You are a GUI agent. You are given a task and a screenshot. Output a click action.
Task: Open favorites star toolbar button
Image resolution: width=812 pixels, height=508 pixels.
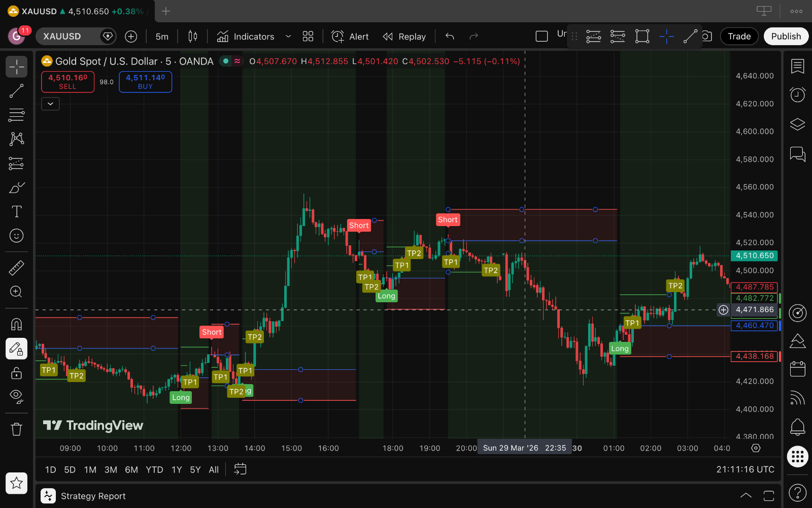click(16, 483)
